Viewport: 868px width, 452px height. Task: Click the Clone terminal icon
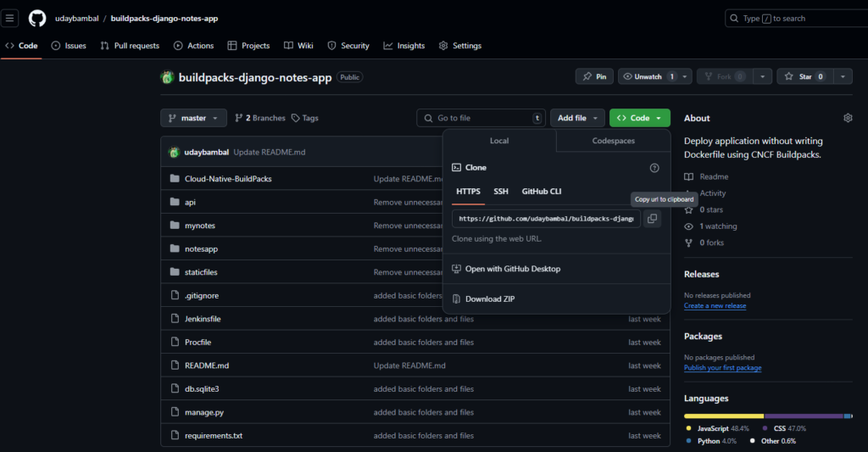click(456, 167)
